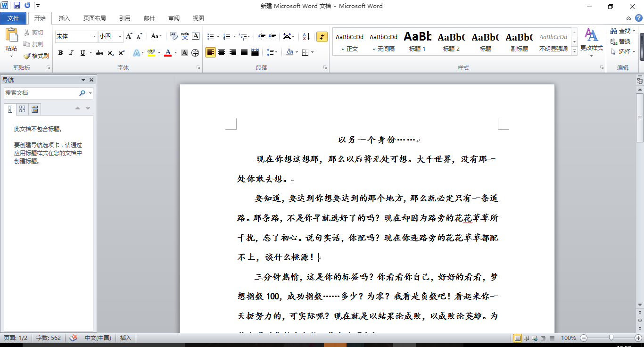Click the Replace (替换) button
The image size is (644, 347).
click(x=620, y=41)
